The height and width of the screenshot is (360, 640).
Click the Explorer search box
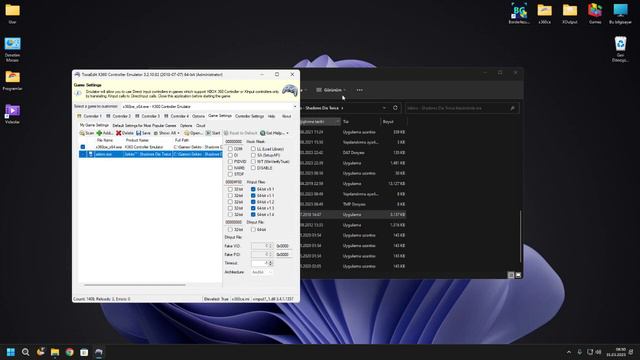point(462,108)
